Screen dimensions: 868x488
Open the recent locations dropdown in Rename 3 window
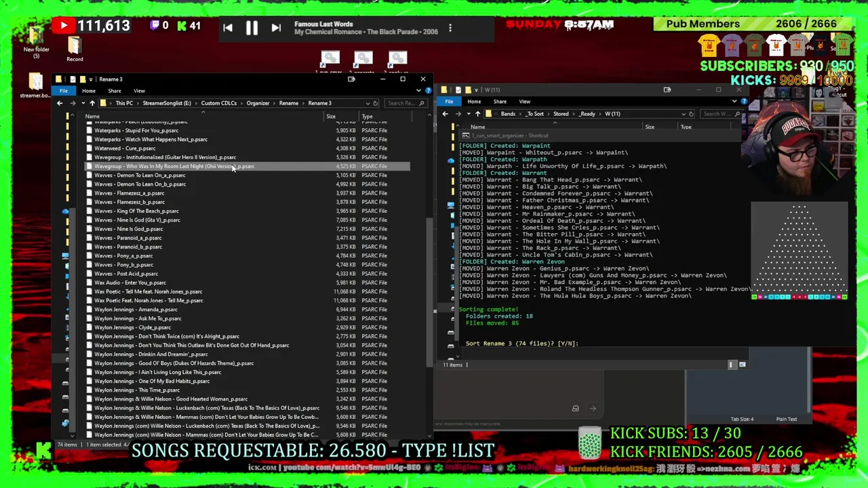click(83, 103)
